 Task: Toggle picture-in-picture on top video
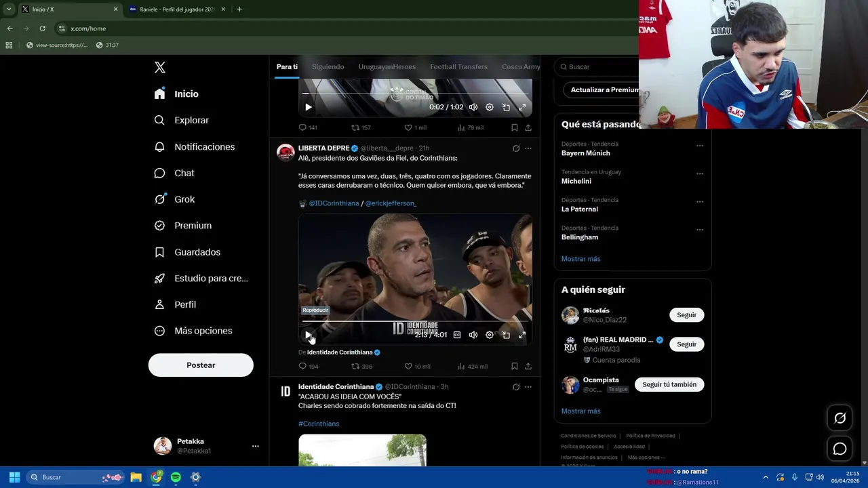point(506,107)
